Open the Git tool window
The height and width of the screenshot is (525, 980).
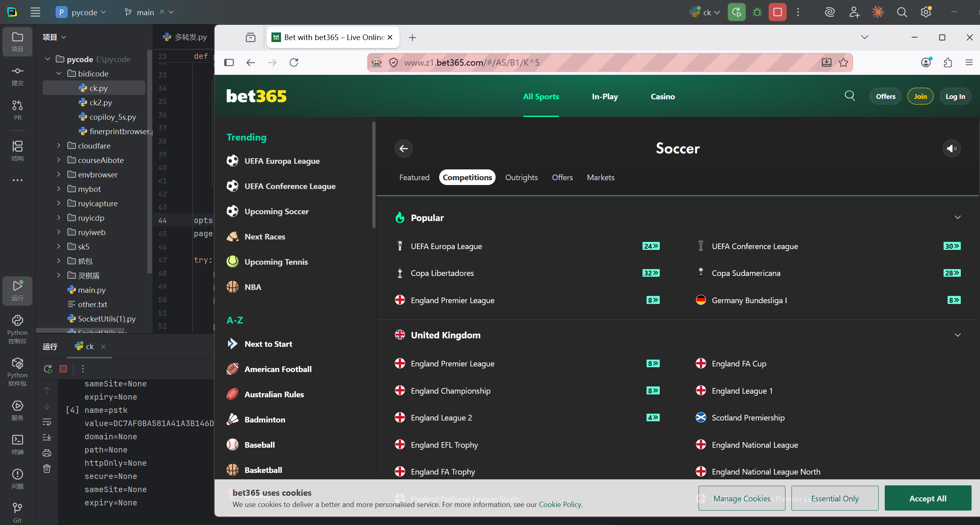point(17,513)
